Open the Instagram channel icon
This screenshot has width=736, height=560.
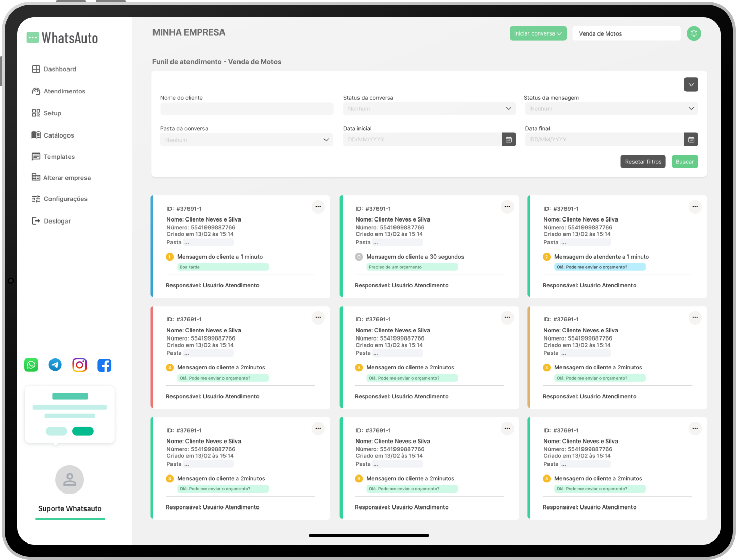pyautogui.click(x=79, y=365)
